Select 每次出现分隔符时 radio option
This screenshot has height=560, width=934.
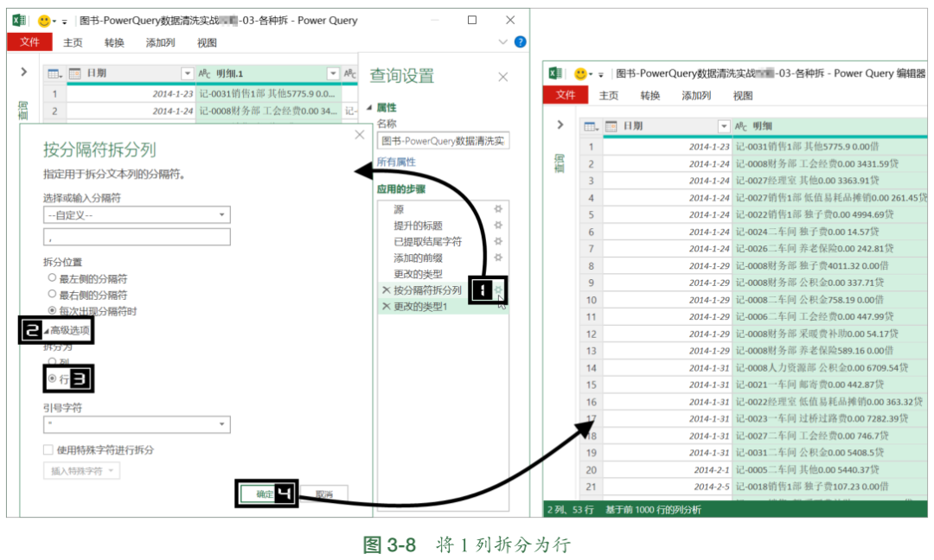(x=52, y=310)
